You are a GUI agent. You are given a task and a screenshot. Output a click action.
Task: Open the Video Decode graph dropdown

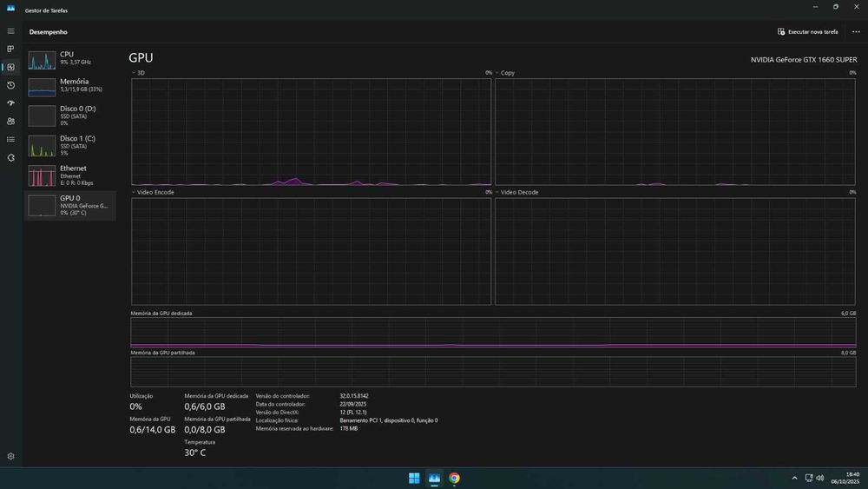[x=516, y=192]
